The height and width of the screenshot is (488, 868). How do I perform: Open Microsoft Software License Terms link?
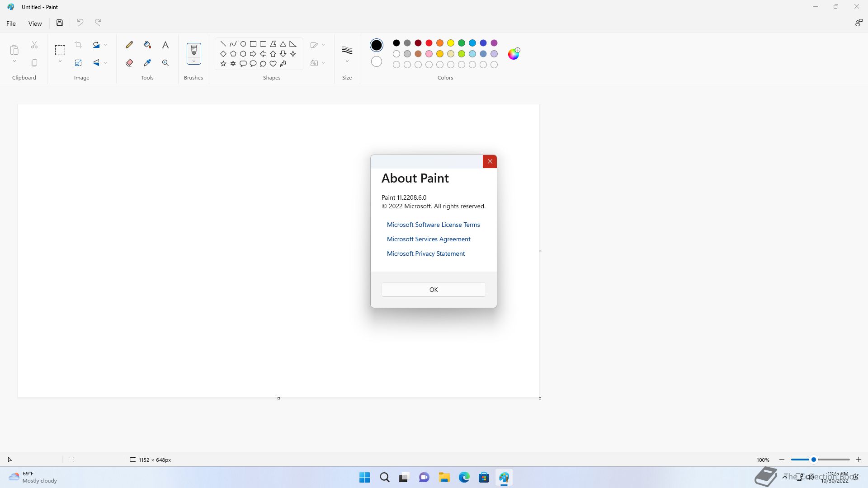(433, 225)
